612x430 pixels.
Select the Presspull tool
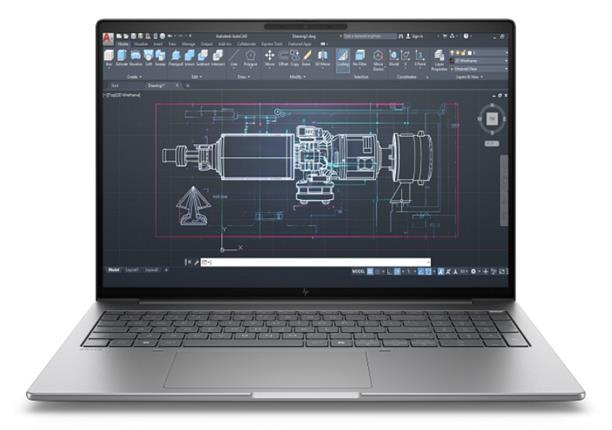[x=176, y=58]
